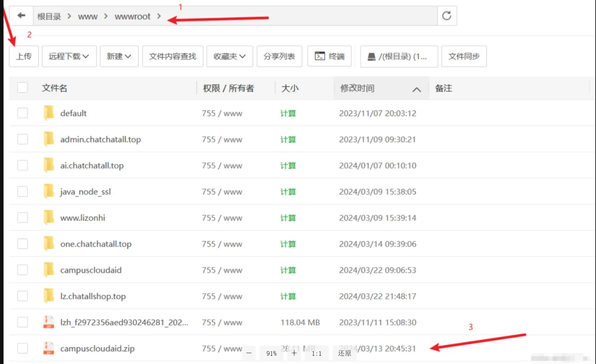596x364 pixels.
Task: Open lz.chatallshop.top folder name
Action: (x=93, y=296)
